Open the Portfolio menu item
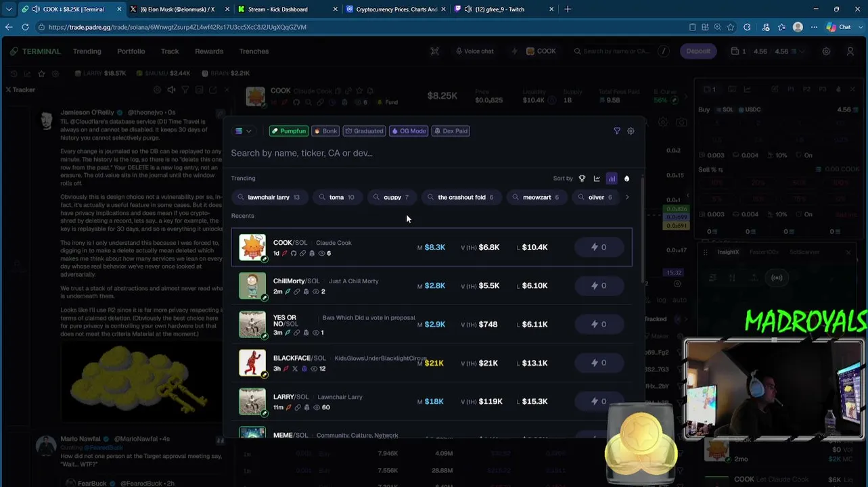This screenshot has width=868, height=487. [x=131, y=51]
